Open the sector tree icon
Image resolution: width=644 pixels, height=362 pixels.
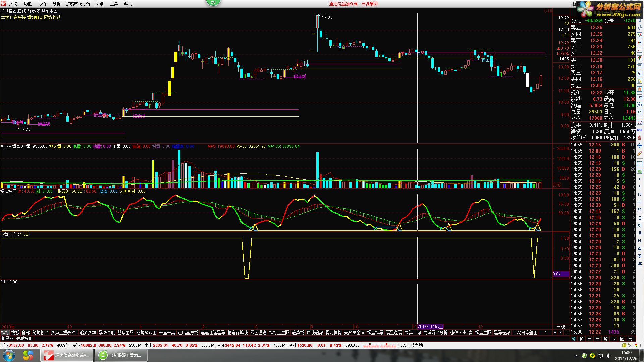pyautogui.click(x=640, y=81)
